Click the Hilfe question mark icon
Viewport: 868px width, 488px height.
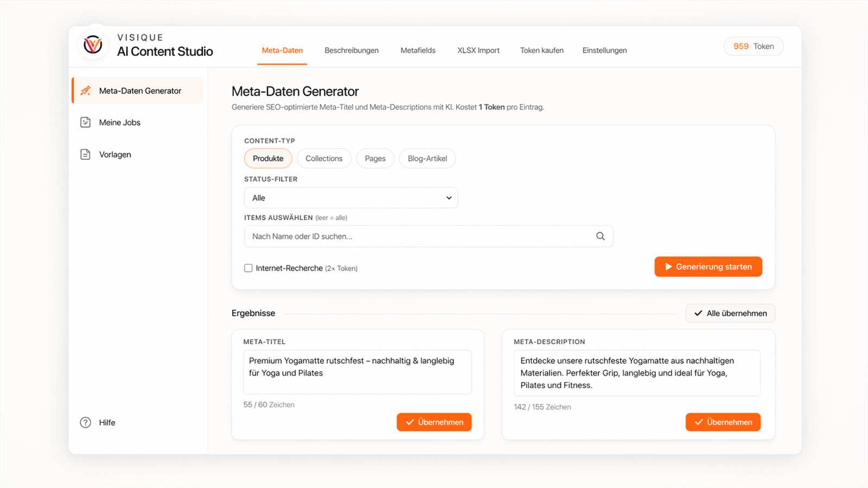[85, 422]
